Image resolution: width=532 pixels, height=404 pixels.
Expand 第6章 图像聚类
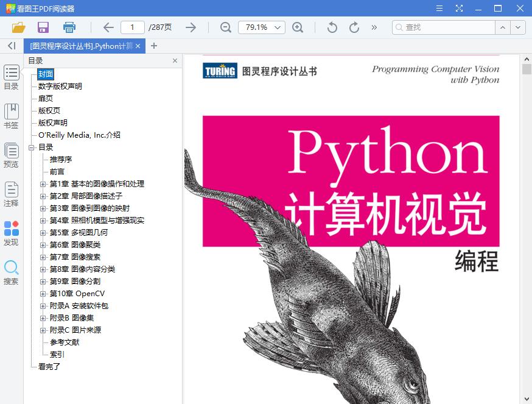43,245
